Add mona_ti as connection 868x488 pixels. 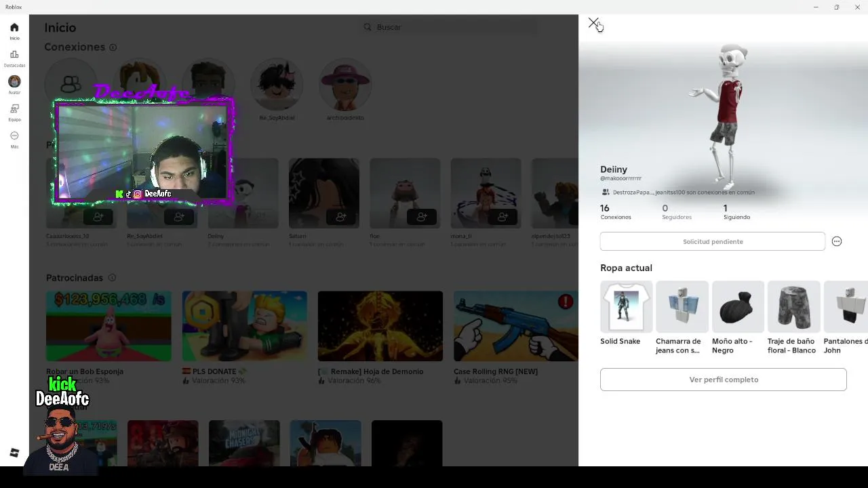[502, 217]
